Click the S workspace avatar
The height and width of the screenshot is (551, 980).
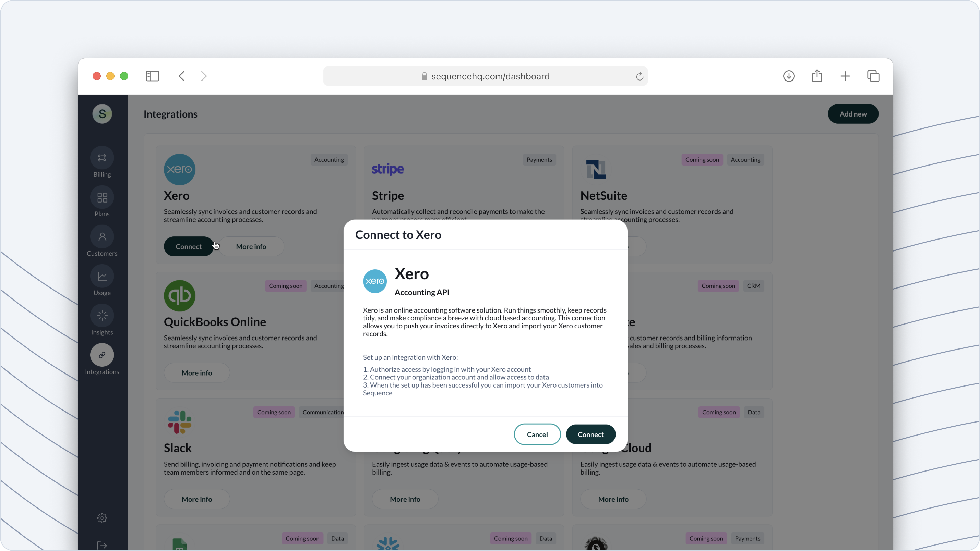102,114
